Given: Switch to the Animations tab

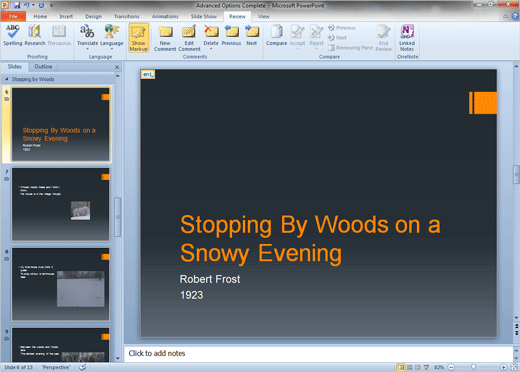Looking at the screenshot, I should (165, 16).
